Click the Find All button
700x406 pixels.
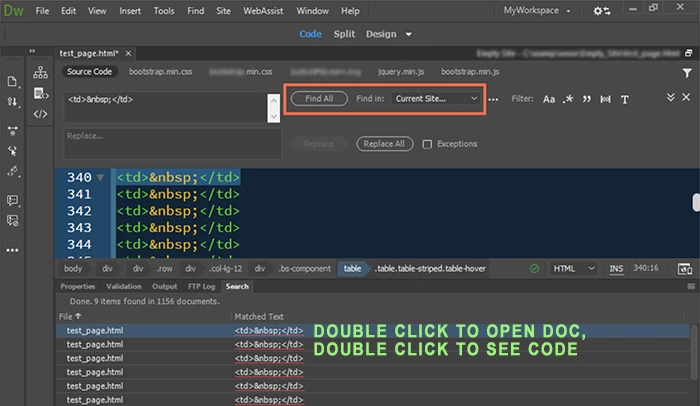319,99
